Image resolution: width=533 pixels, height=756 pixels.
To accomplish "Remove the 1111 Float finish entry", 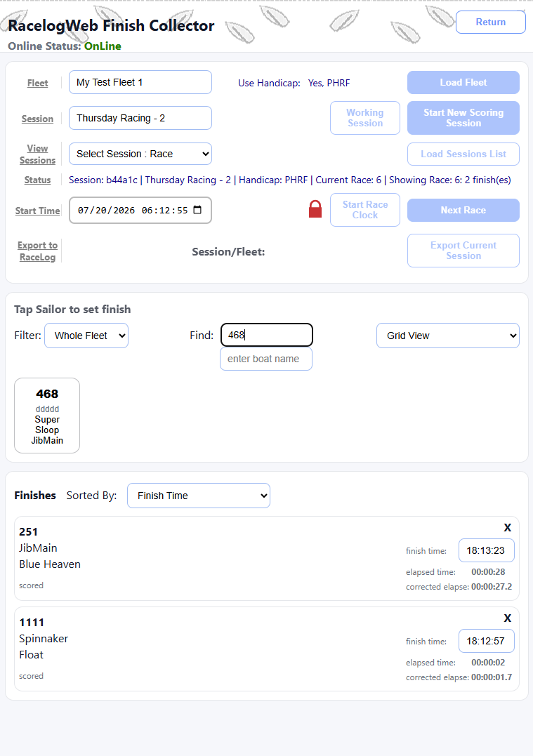I will (508, 618).
